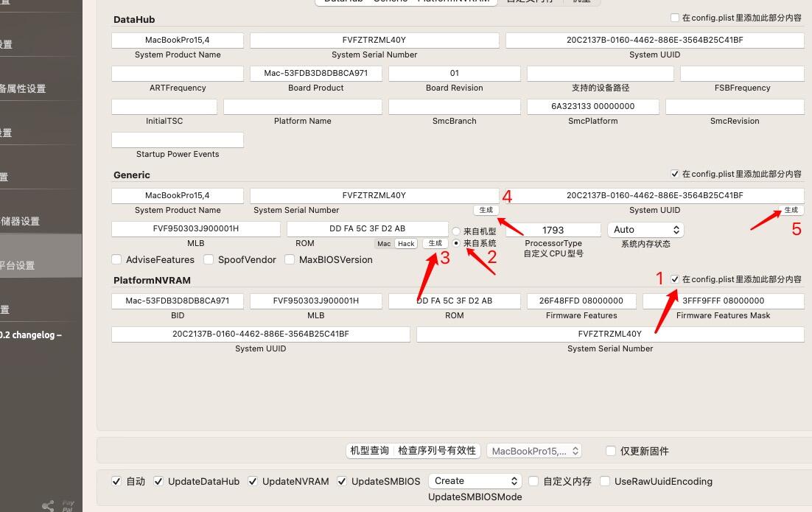812x512 pixels.
Task: Click Generic System UUID field
Action: 654,196
